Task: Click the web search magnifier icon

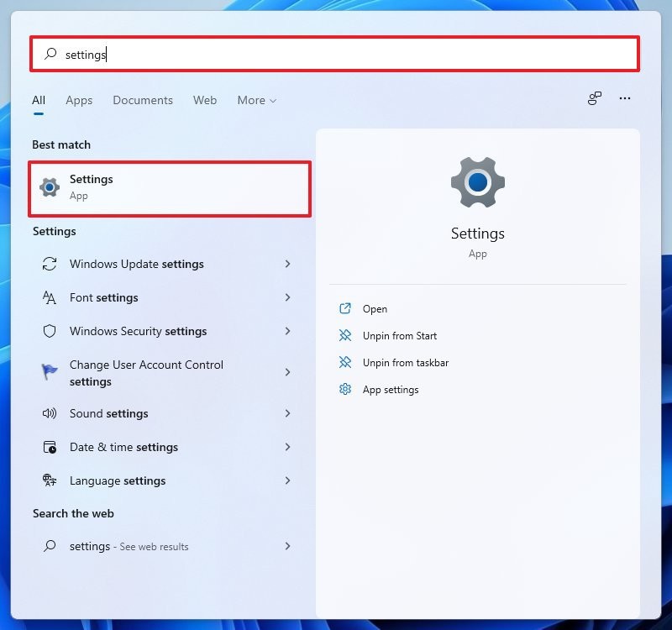Action: [50, 545]
